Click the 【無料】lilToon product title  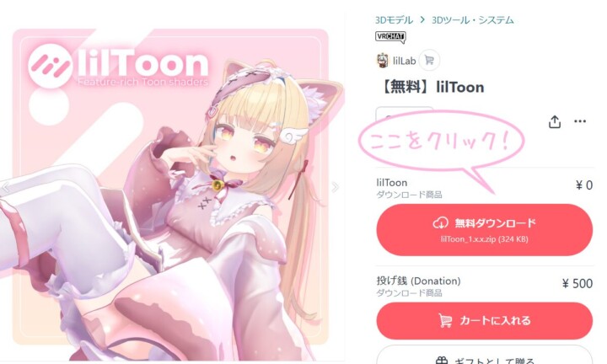coord(431,87)
